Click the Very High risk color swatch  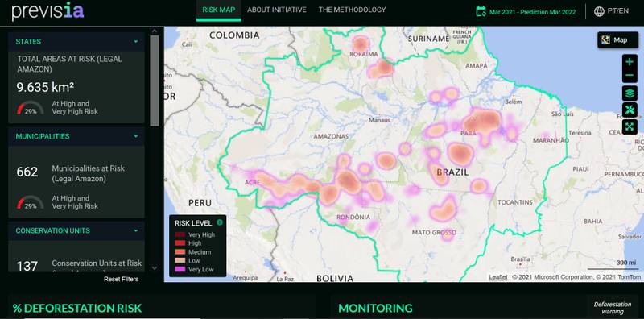tap(180, 234)
